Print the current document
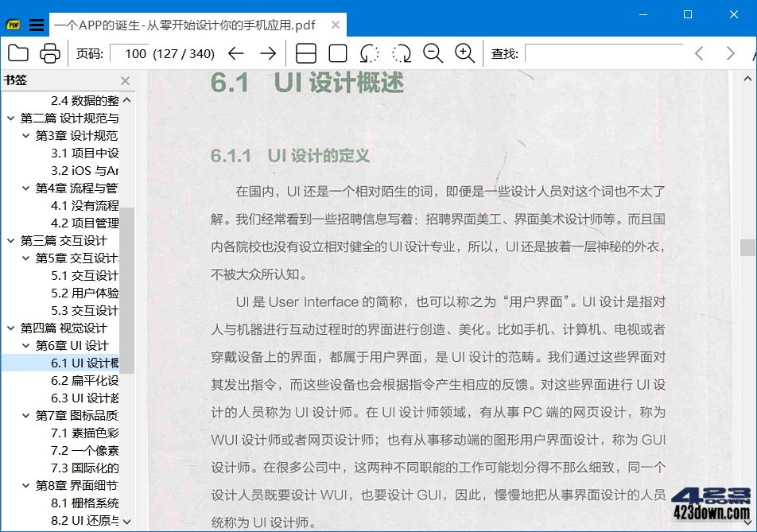Viewport: 757px width, 532px height. [x=49, y=53]
